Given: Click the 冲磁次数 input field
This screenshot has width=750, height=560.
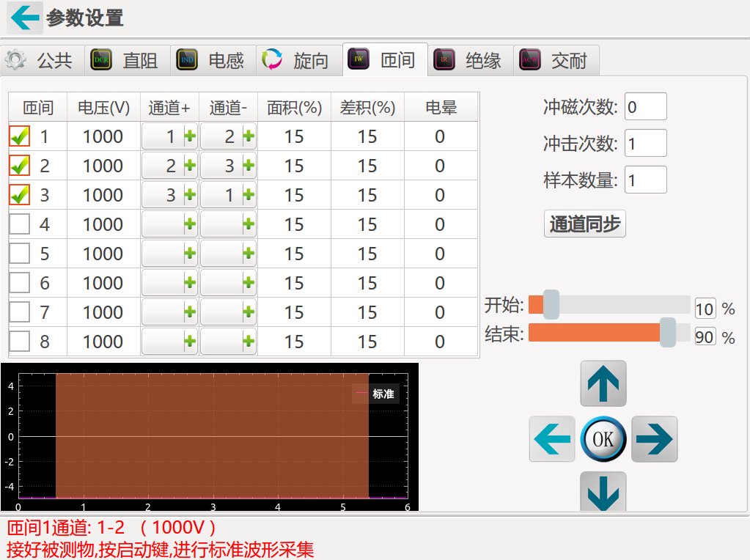Looking at the screenshot, I should point(645,106).
